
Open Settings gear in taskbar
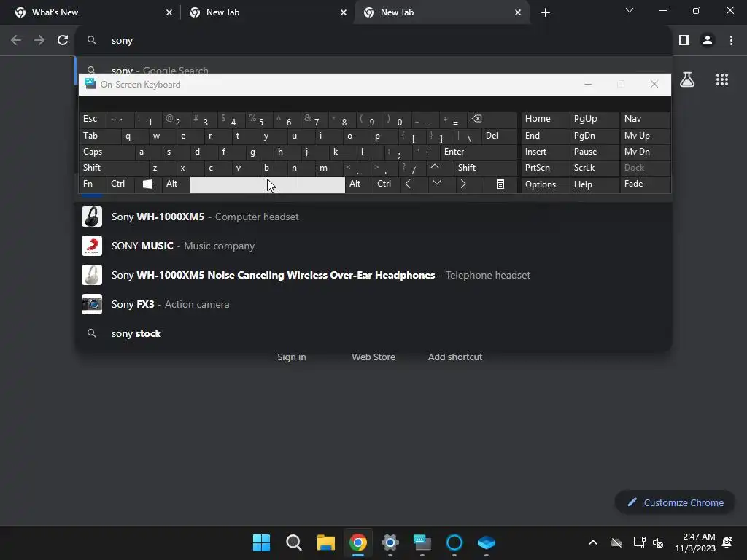click(x=390, y=542)
